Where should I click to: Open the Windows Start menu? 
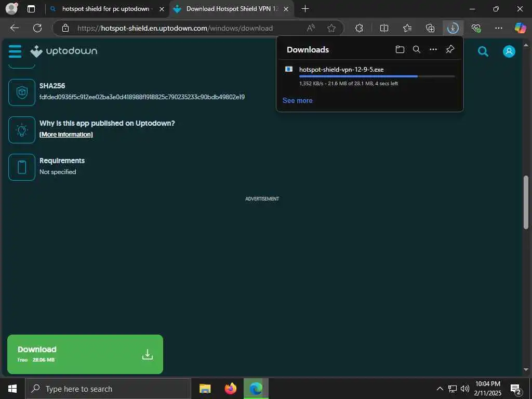[12, 389]
